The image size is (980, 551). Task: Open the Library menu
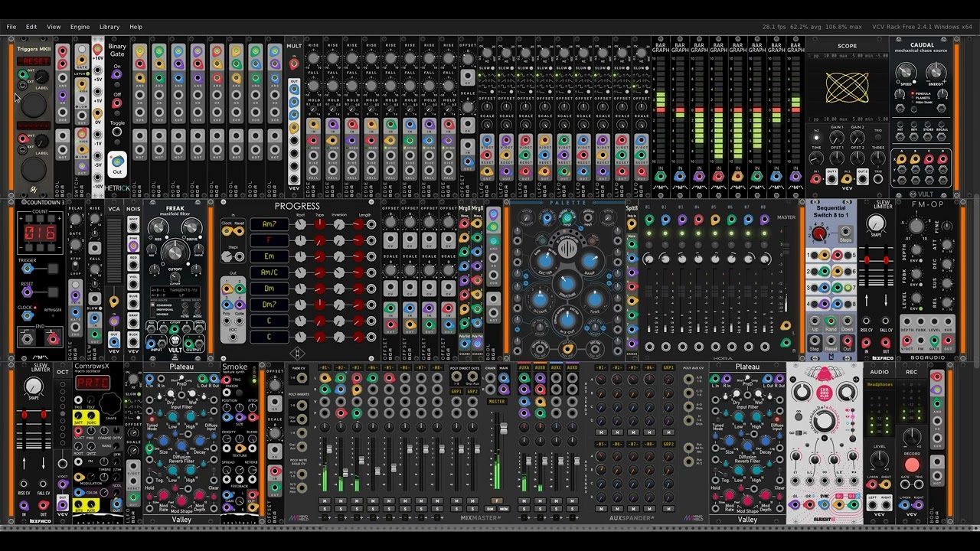(109, 27)
